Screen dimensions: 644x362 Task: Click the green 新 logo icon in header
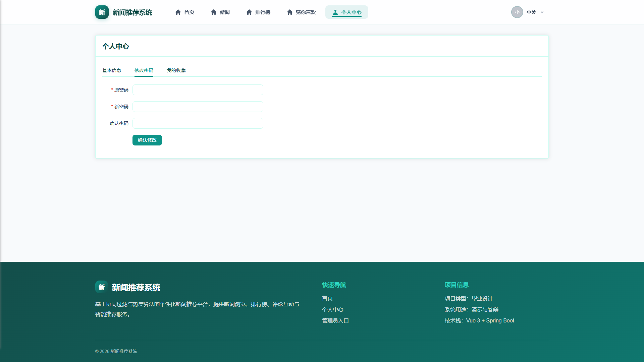[102, 12]
